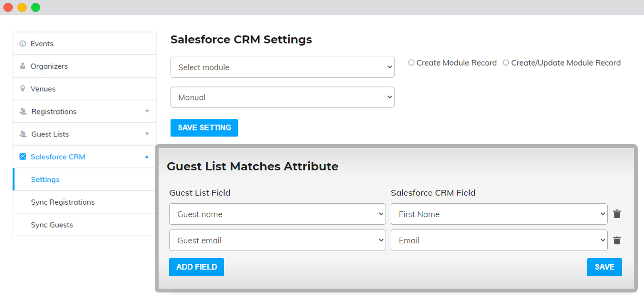Click the Guest List Matches Attribute heading
The image size is (644, 303).
(252, 166)
